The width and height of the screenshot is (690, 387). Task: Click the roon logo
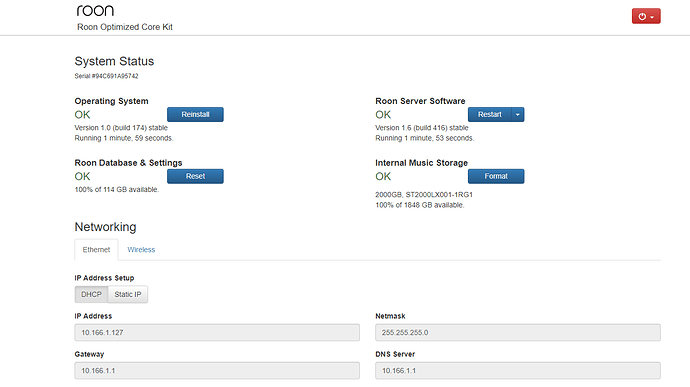coord(95,10)
